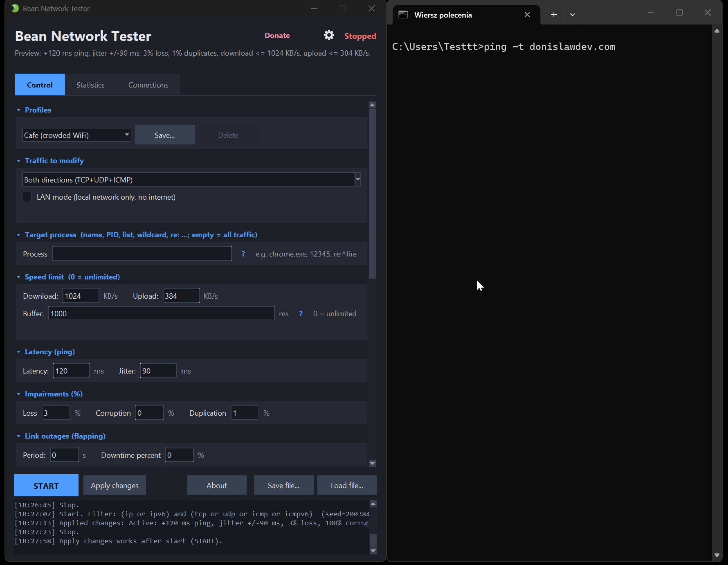Click the log line 'Apply changes works after start'
728x565 pixels.
coord(119,541)
